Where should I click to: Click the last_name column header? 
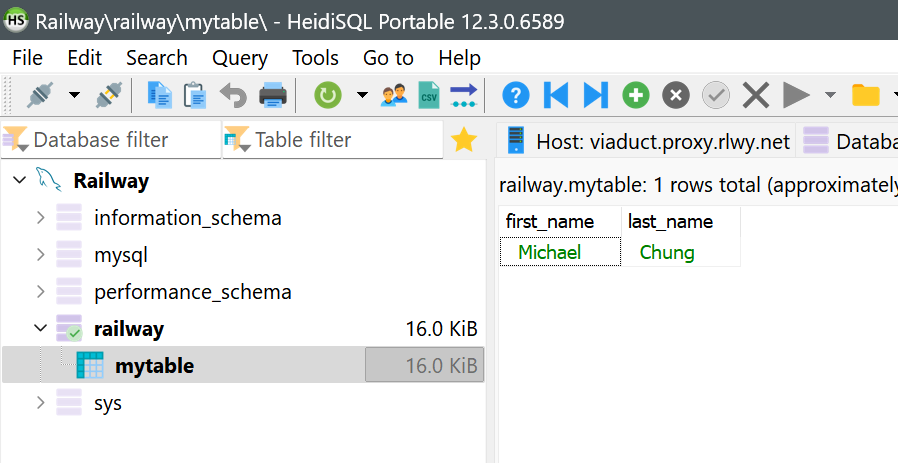[681, 222]
